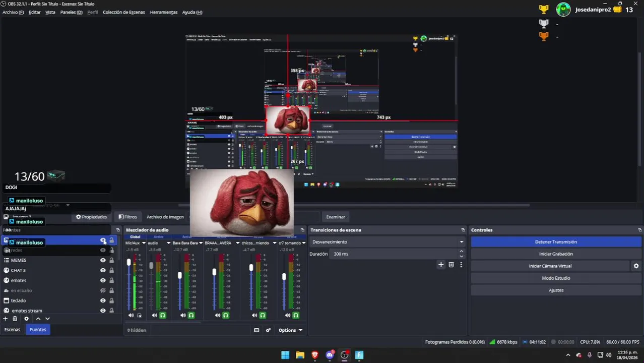Mute the BRAAA...AVERA channel speaker
The height and width of the screenshot is (363, 644).
pos(218,316)
